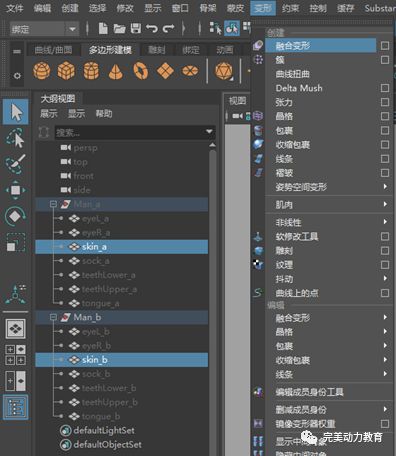Collapse the Man_b group node
396x456 pixels.
click(x=53, y=317)
